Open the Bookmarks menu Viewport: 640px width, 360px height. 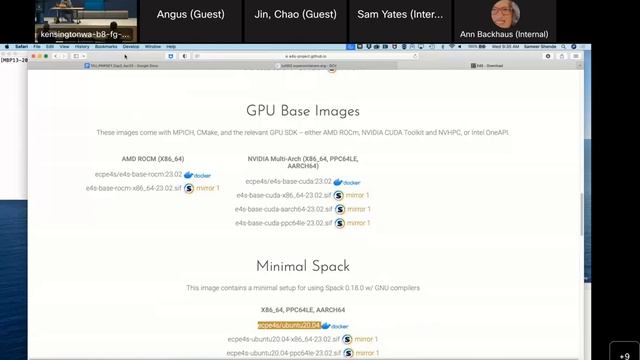106,47
